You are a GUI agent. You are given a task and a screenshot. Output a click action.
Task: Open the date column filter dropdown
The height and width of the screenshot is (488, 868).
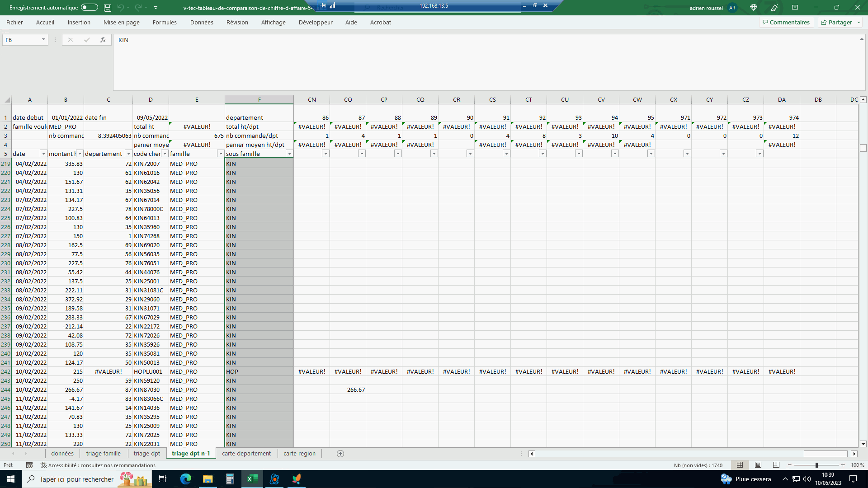coord(43,154)
